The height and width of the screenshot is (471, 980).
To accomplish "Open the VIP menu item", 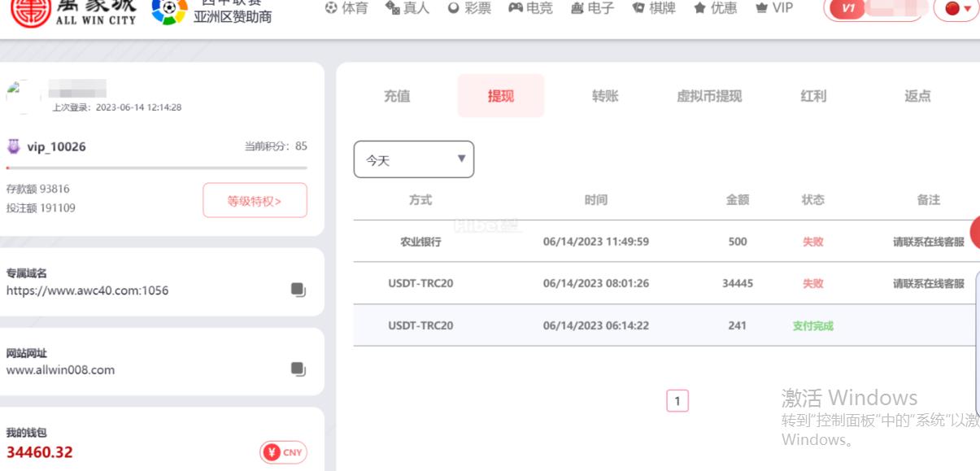I will point(774,8).
